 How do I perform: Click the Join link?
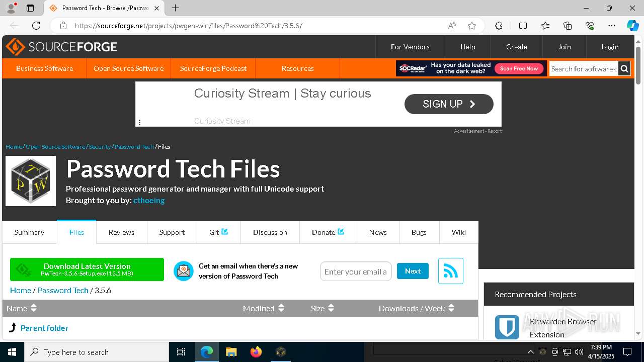tap(564, 47)
